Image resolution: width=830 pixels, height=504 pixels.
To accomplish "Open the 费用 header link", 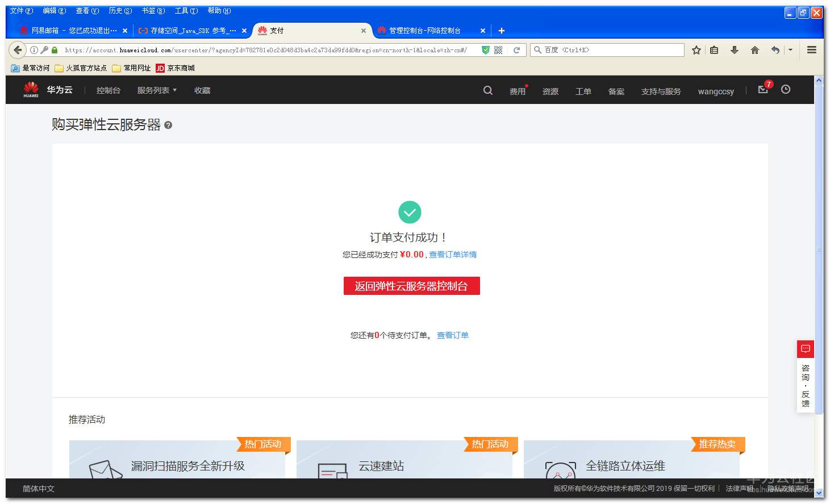I will [x=518, y=91].
